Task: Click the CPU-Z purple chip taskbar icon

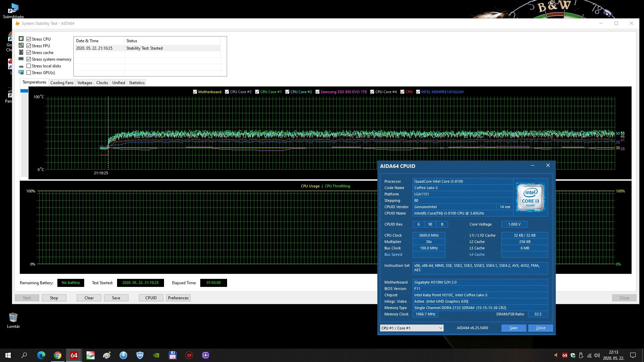Action: 206,355
